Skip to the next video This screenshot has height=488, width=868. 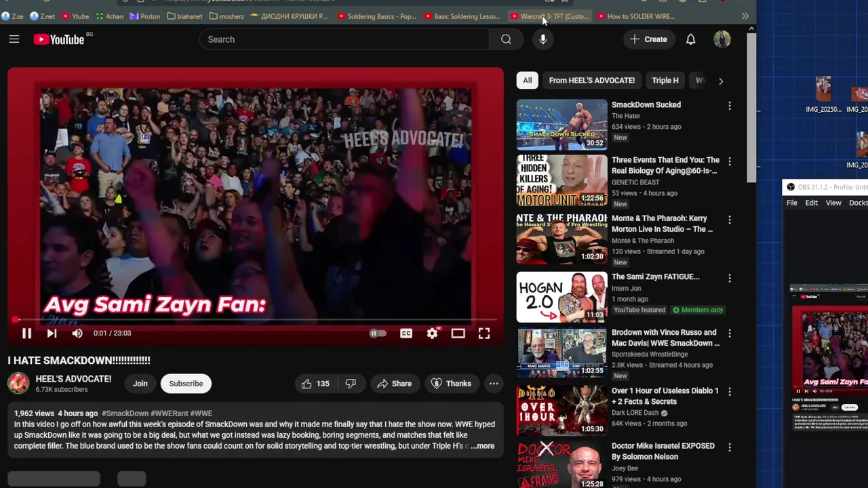click(x=52, y=333)
